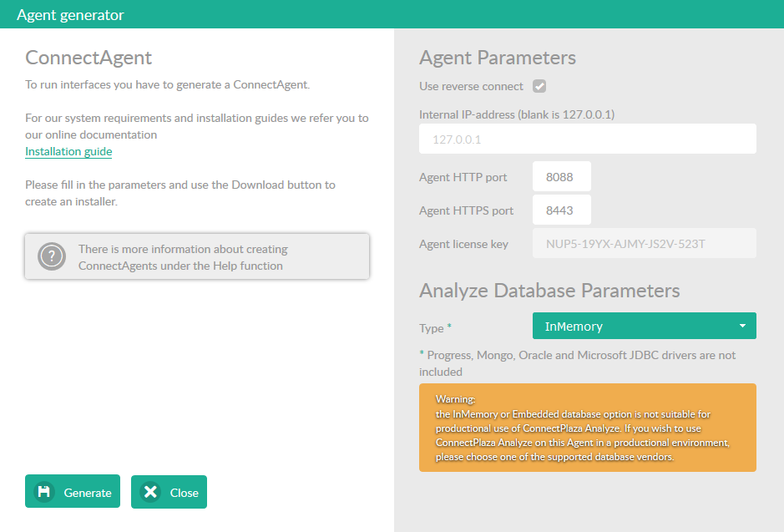The image size is (784, 532).
Task: Click the Agent Parameters heading
Action: 498,58
